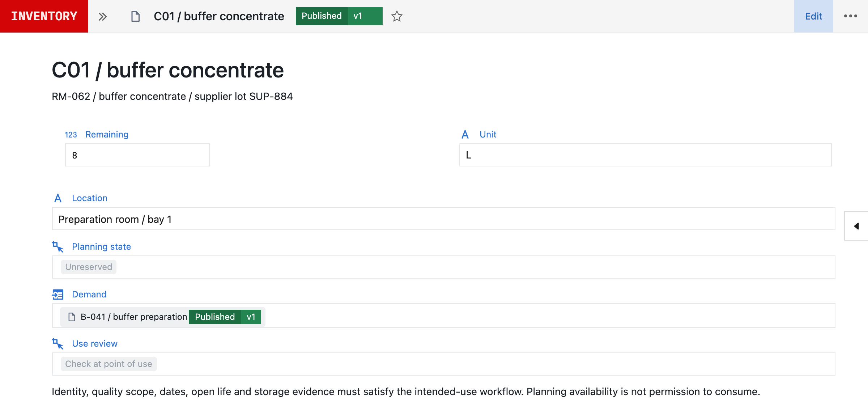Go to the INVENTORY home
This screenshot has height=419, width=868.
click(44, 16)
